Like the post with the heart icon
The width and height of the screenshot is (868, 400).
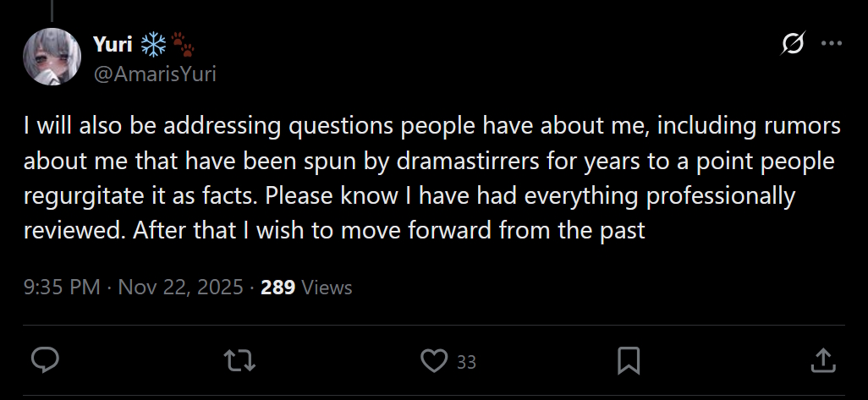(x=434, y=361)
